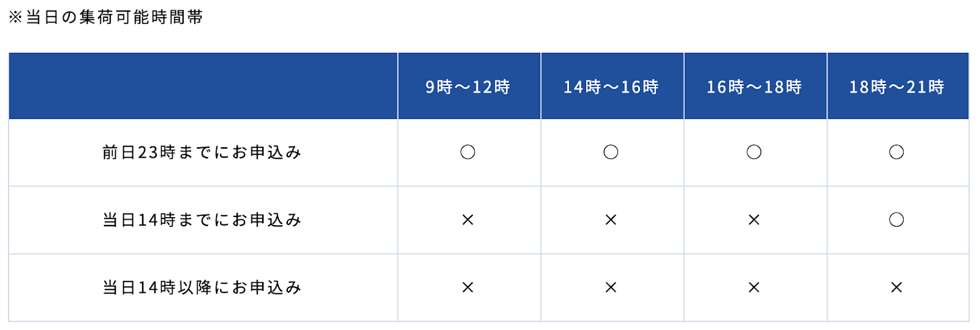Click the cross for 当日14時まで at 14時〜16時

point(611,220)
